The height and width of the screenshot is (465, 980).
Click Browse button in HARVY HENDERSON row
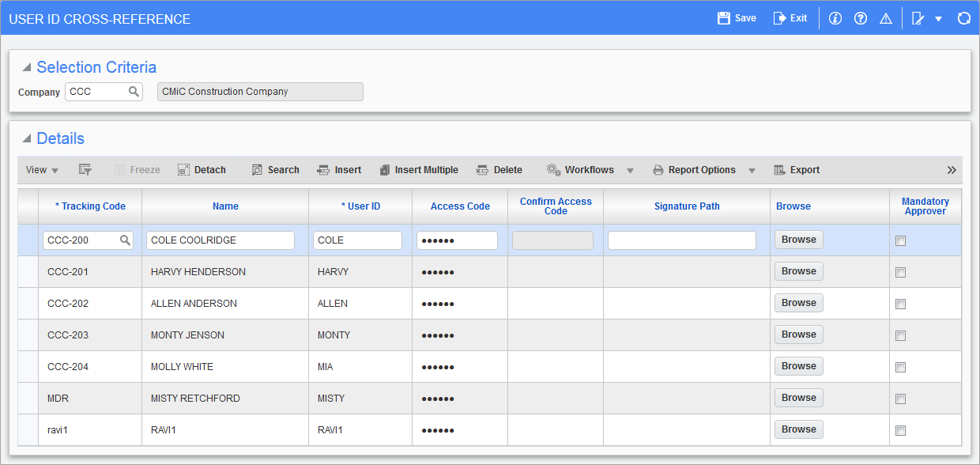(x=799, y=271)
